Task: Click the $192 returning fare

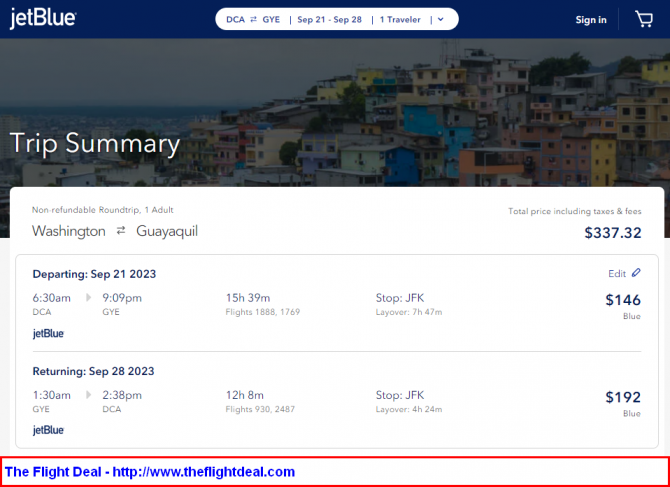Action: pyautogui.click(x=623, y=397)
